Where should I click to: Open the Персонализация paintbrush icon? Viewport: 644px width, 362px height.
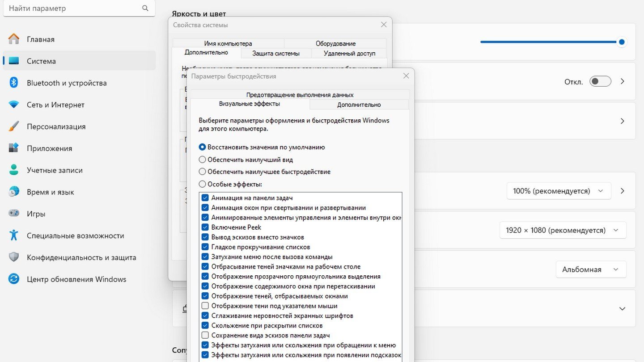pos(14,126)
